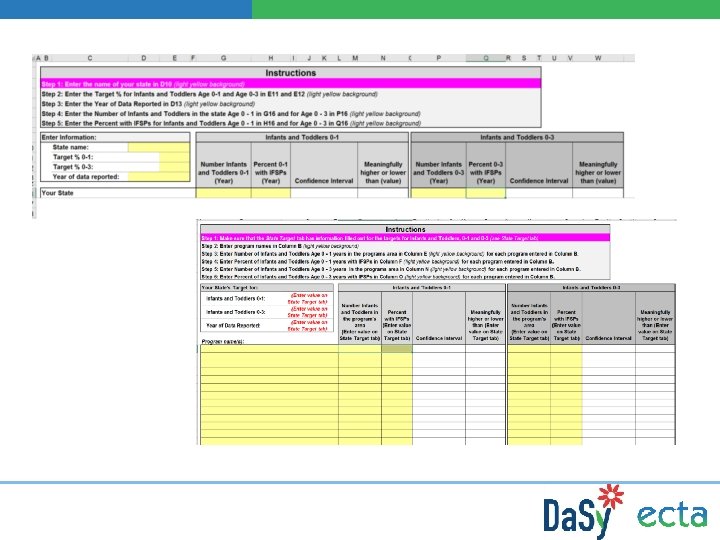Screen dimensions: 720x540
Task: Select the Target % 0-1 yellow cell
Action: (x=174, y=157)
